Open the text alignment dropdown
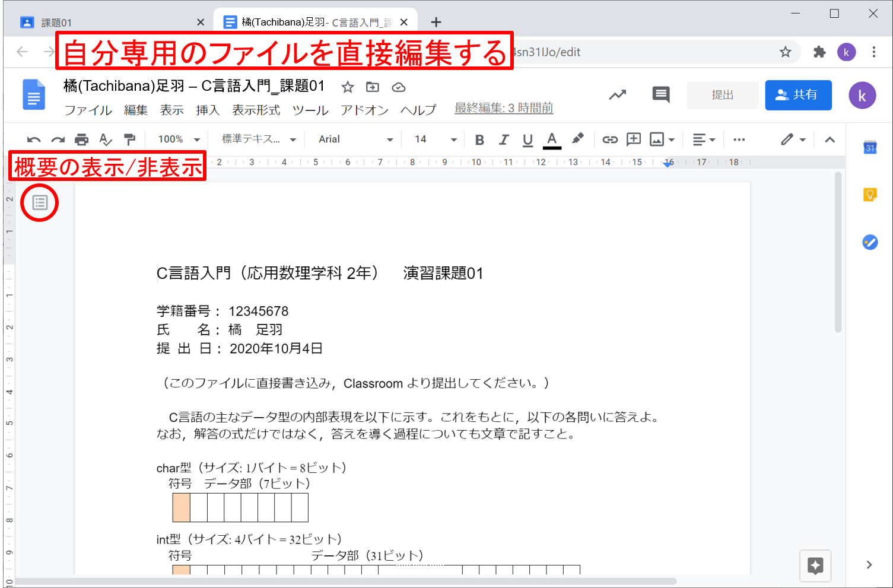 tap(704, 140)
